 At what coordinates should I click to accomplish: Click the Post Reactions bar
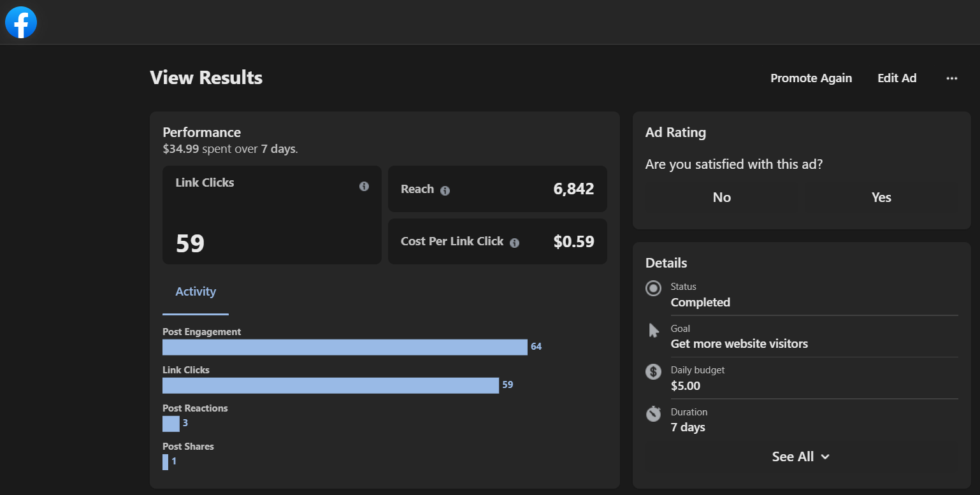171,424
